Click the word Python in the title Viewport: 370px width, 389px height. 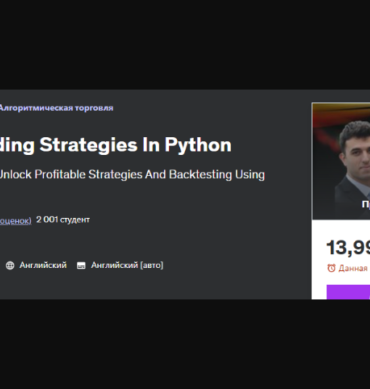(198, 145)
